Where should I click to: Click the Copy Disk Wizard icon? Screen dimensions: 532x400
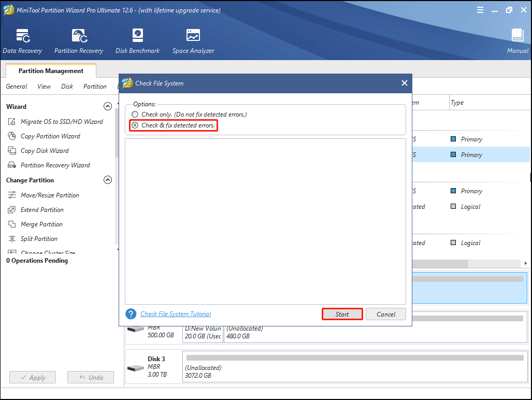click(x=12, y=150)
